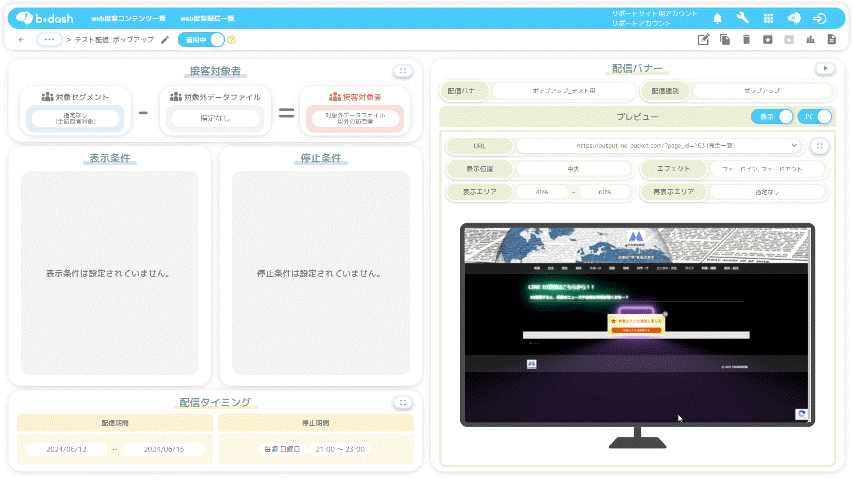853x480 pixels.
Task: Open the bar chart report icon
Action: coord(811,39)
